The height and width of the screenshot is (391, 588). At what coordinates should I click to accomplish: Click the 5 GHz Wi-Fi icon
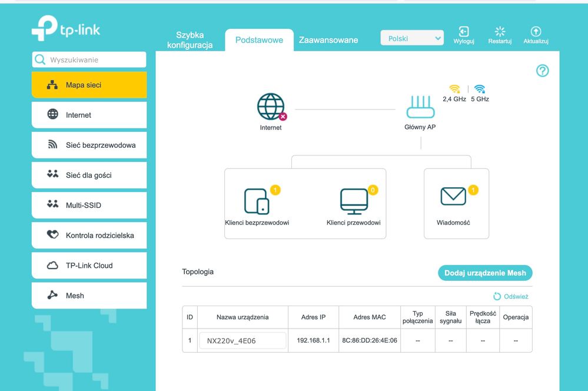pyautogui.click(x=480, y=90)
